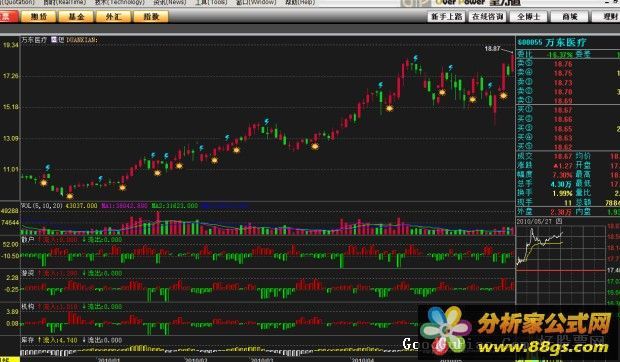Switch to the 基金 market tab
The height and width of the screenshot is (362, 620).
pos(76,17)
